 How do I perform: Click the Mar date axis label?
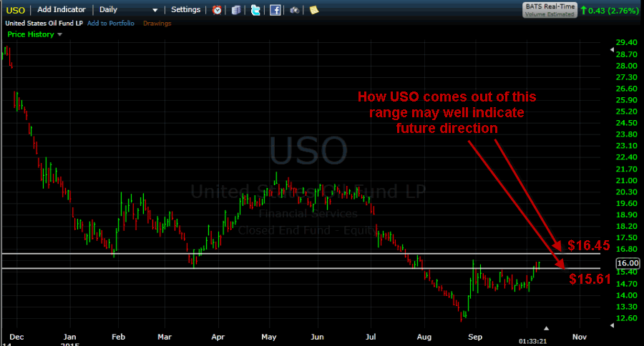point(165,337)
